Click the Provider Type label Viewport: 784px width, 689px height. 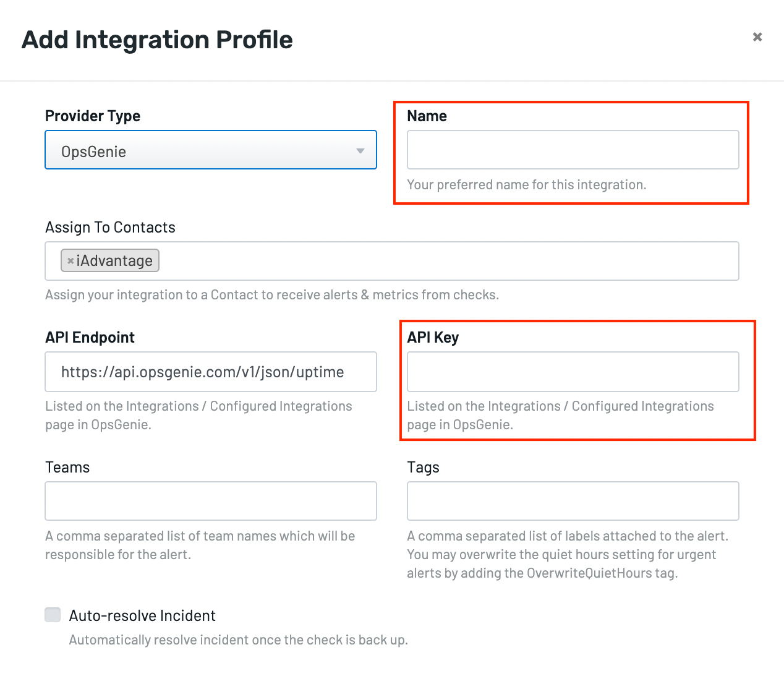[x=92, y=116]
